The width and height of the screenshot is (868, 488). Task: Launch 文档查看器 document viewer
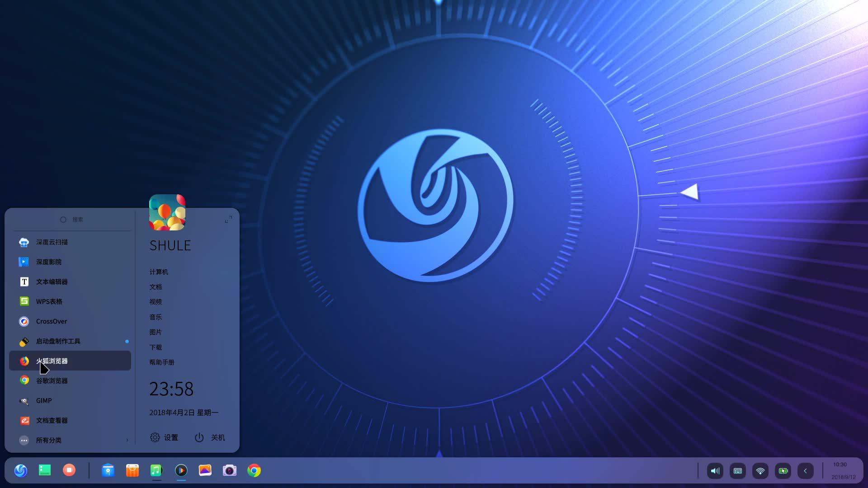70,420
